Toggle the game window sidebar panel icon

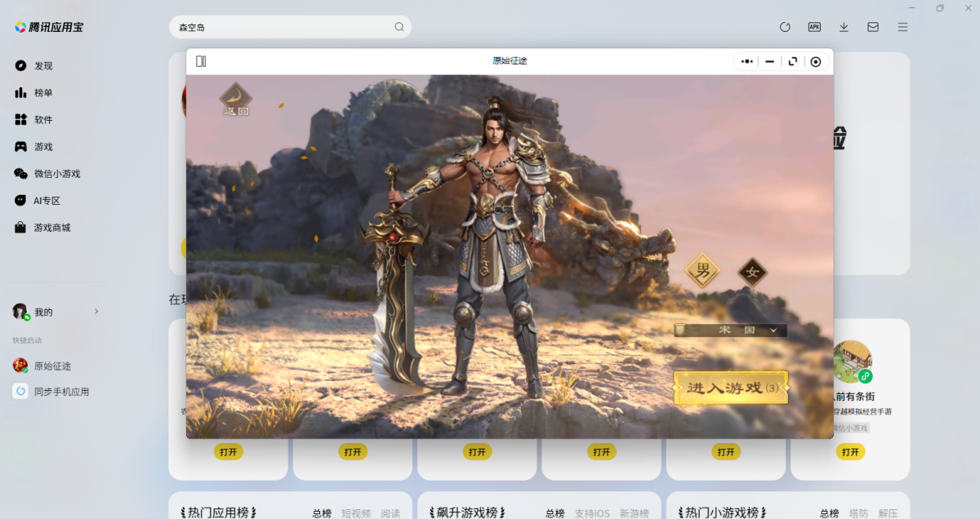point(201,61)
